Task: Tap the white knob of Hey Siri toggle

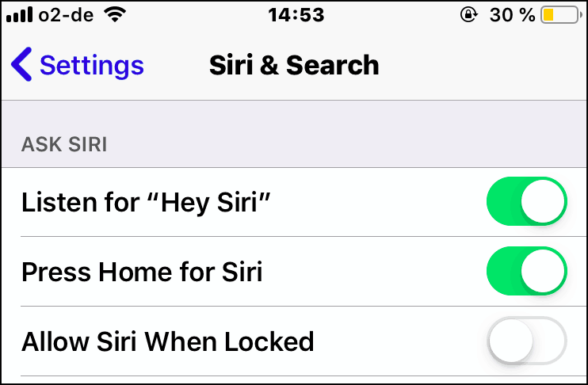Action: (542, 201)
